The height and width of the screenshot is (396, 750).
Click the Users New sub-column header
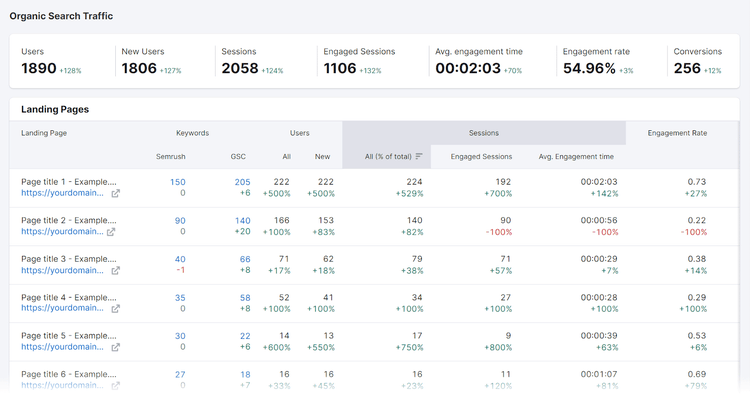pyautogui.click(x=322, y=156)
